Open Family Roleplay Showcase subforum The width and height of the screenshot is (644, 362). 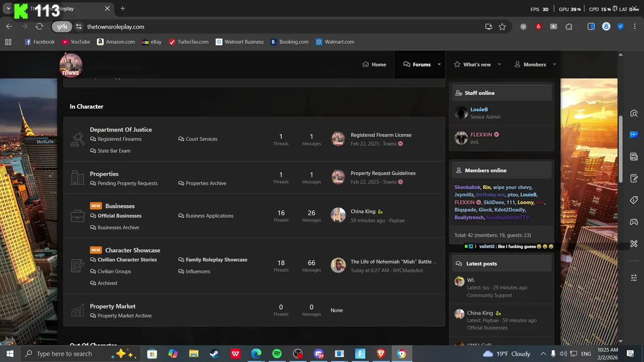(x=216, y=260)
